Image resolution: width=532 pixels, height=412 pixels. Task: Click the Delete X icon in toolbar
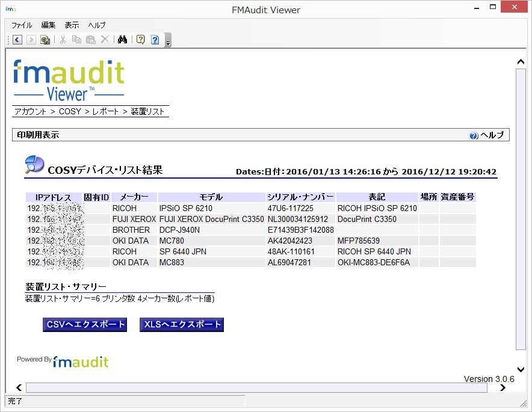[105, 40]
